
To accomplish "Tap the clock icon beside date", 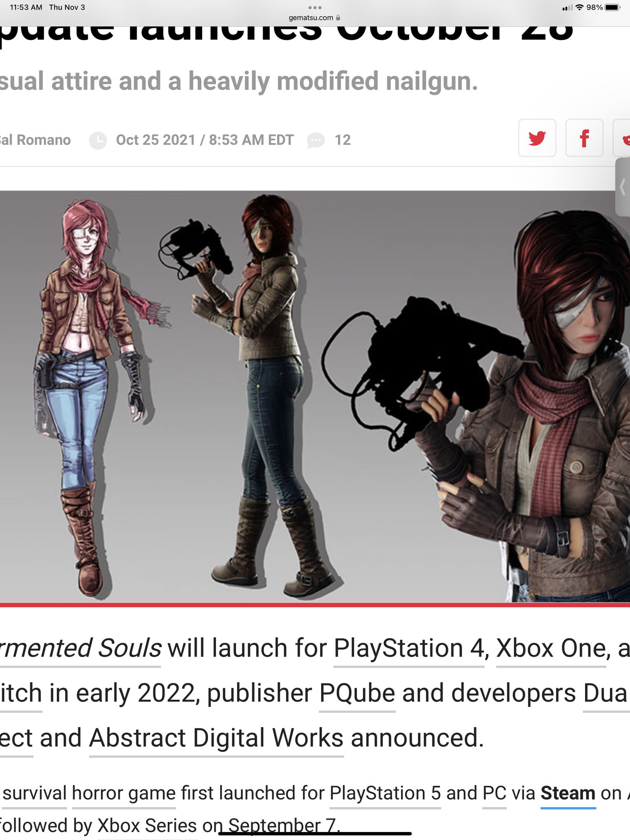I will pos(98,140).
